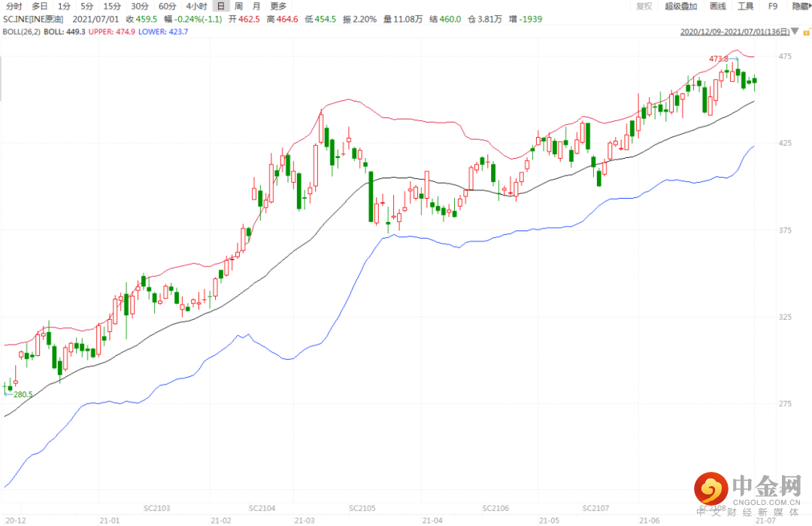Click the SC.INE[INE原油] symbol name
This screenshot has height=526, width=812.
(x=32, y=19)
